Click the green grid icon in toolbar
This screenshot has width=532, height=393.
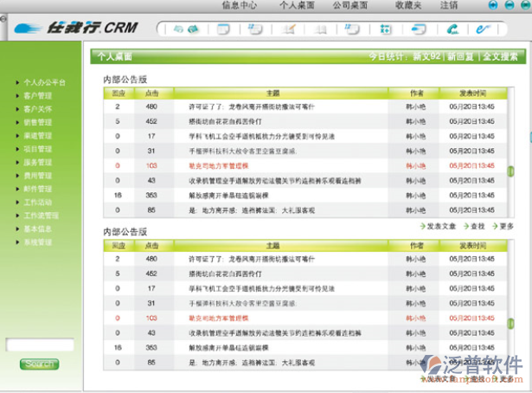pyautogui.click(x=385, y=29)
